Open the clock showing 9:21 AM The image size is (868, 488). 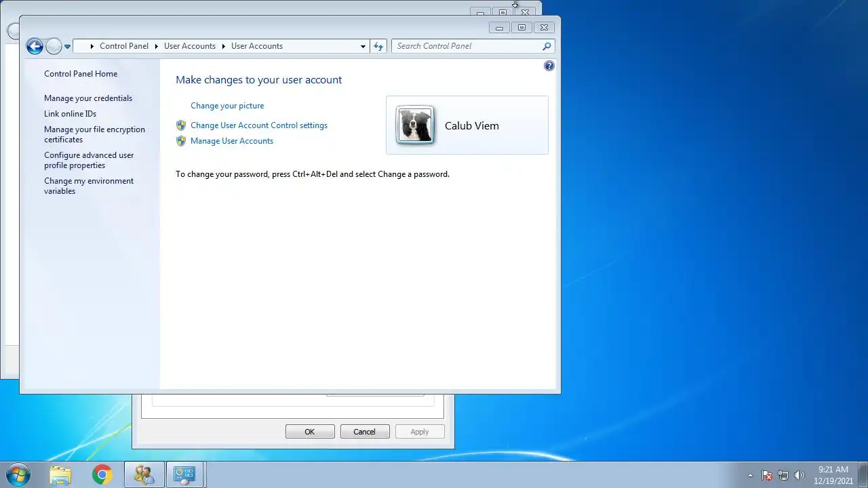click(x=833, y=475)
